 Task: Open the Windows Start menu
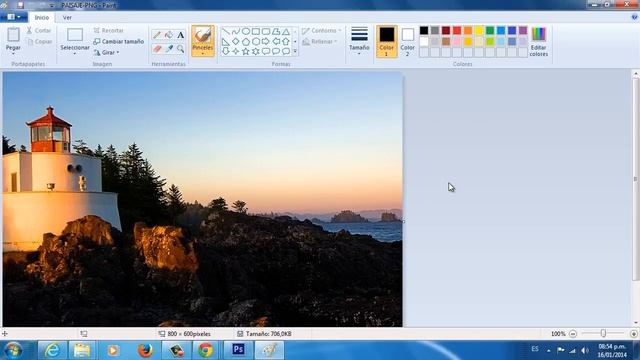coord(13,350)
